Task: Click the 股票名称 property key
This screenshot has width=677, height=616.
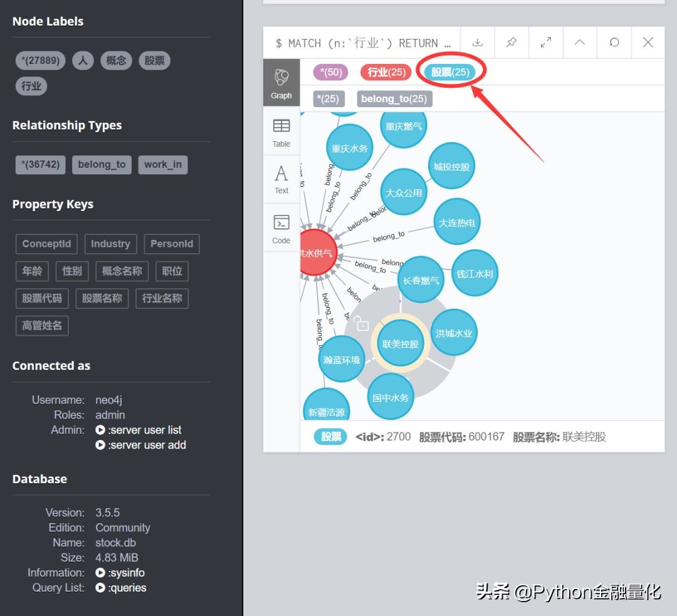Action: [x=102, y=298]
